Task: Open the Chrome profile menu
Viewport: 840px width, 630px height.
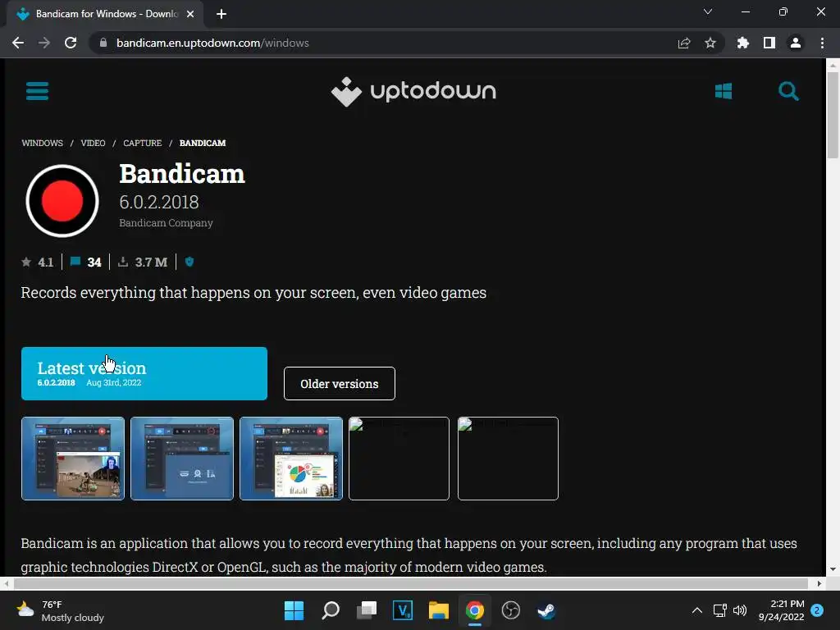Action: (796, 43)
